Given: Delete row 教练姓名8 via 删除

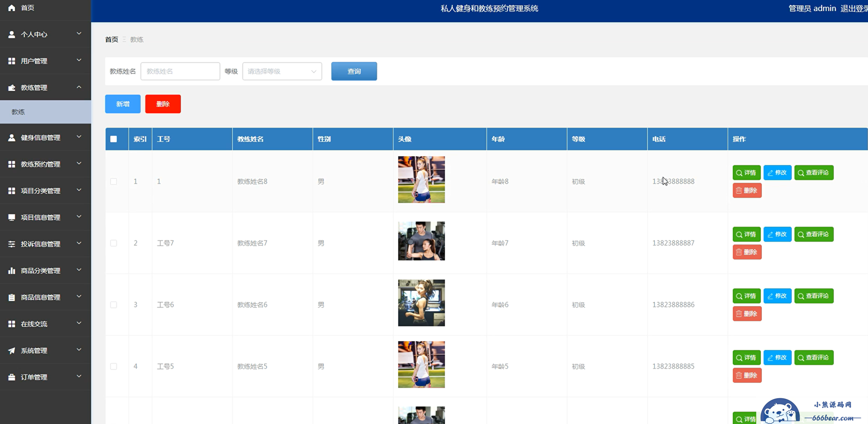Looking at the screenshot, I should [747, 190].
